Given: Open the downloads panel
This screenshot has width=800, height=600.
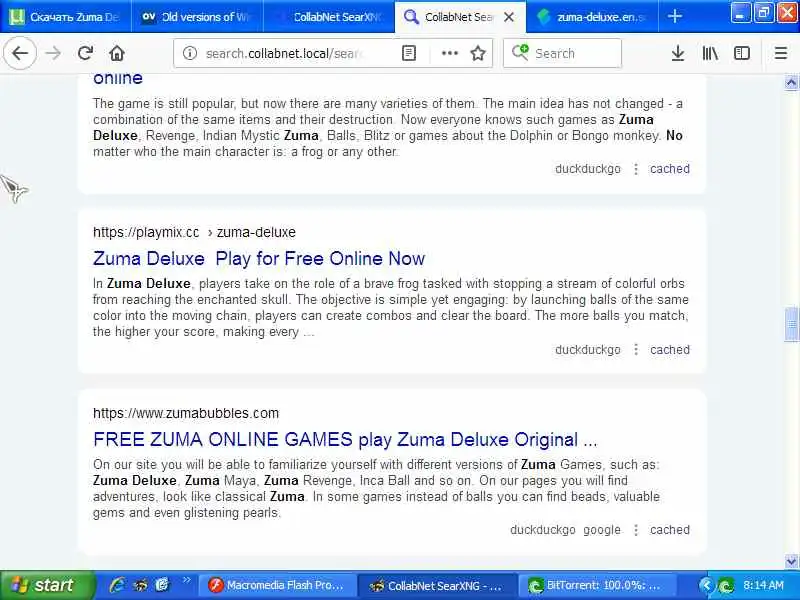Looking at the screenshot, I should [x=678, y=53].
